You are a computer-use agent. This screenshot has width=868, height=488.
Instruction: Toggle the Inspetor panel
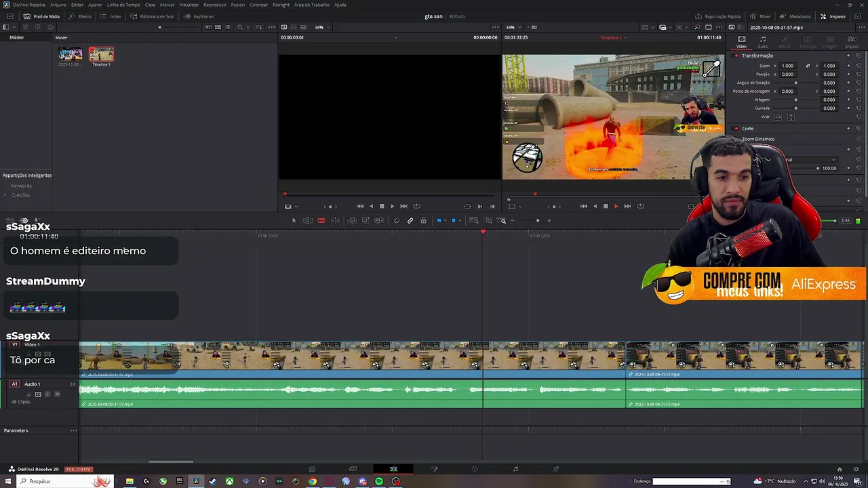pyautogui.click(x=833, y=16)
